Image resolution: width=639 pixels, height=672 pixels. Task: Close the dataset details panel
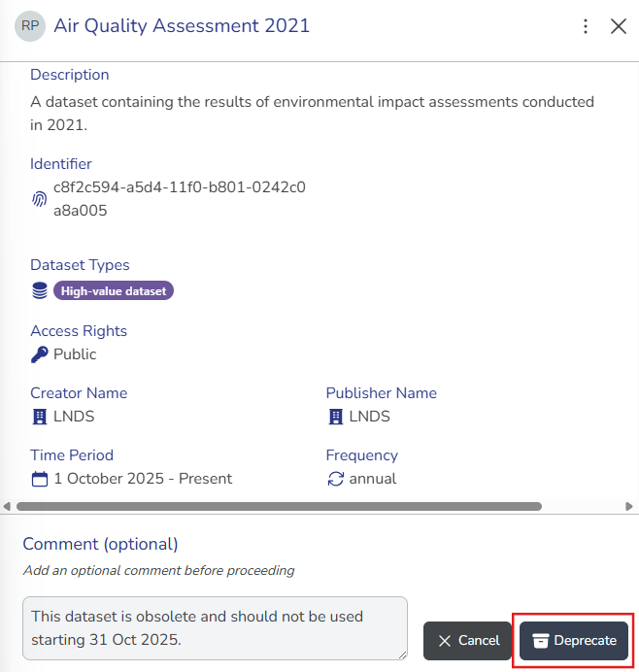[619, 26]
